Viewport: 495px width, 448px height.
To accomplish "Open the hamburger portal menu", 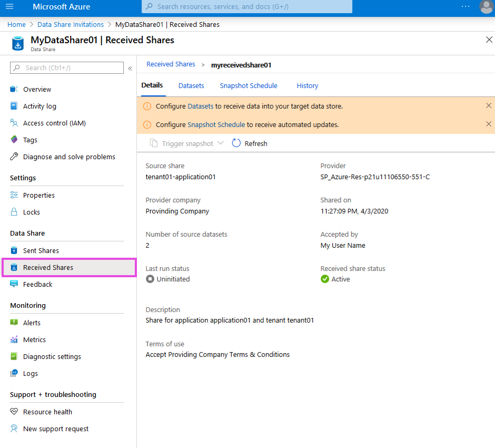I will 9,6.
